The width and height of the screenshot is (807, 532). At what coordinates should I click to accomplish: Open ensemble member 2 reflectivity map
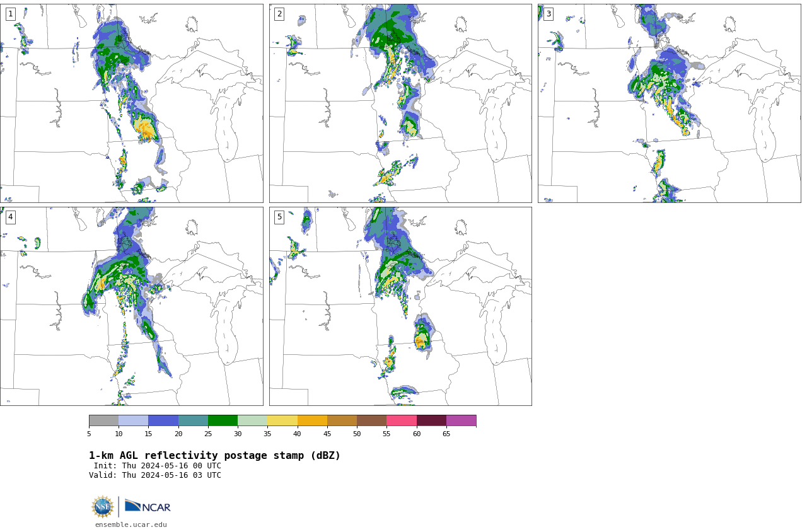coord(400,103)
